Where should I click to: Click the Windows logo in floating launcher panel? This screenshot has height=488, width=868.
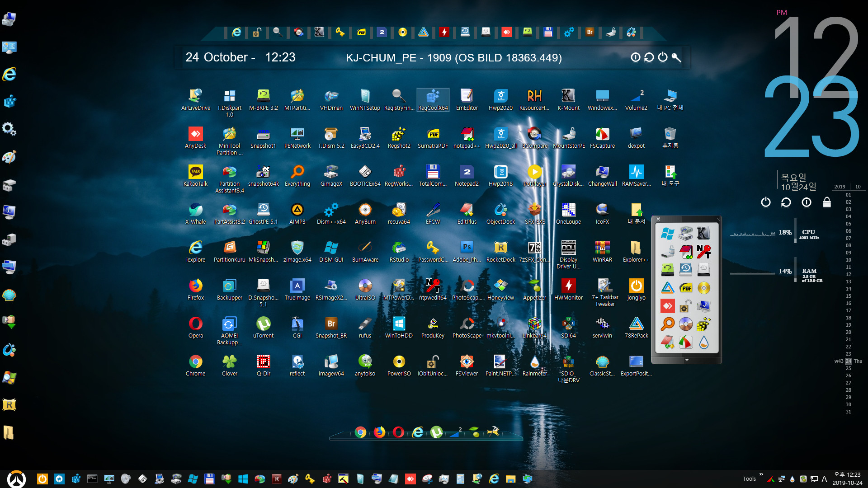point(667,234)
